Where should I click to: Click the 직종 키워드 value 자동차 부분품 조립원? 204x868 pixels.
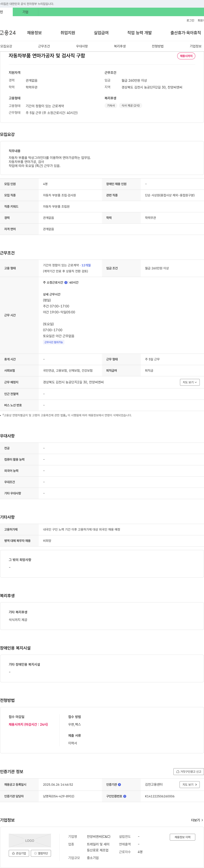(56, 206)
